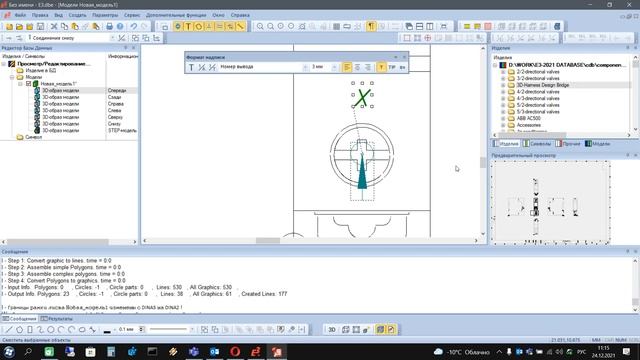The height and width of the screenshot is (360, 640).
Task: Click the Zoom in magnifier icon
Action: coord(260,27)
